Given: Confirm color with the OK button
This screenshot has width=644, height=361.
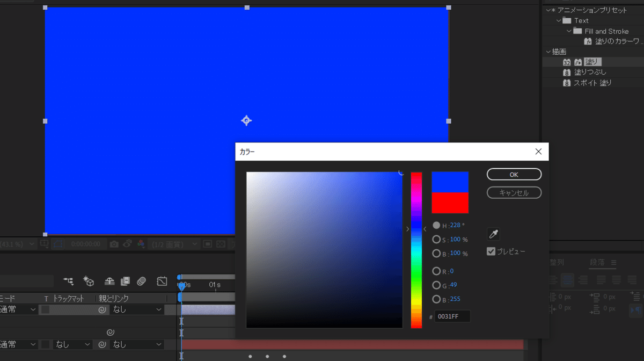Looking at the screenshot, I should 514,175.
